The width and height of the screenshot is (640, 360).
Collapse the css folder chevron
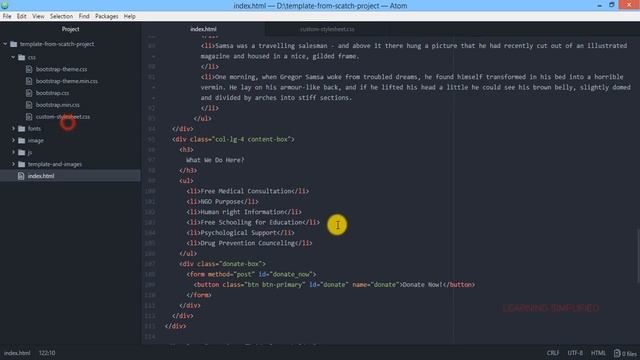[13, 58]
